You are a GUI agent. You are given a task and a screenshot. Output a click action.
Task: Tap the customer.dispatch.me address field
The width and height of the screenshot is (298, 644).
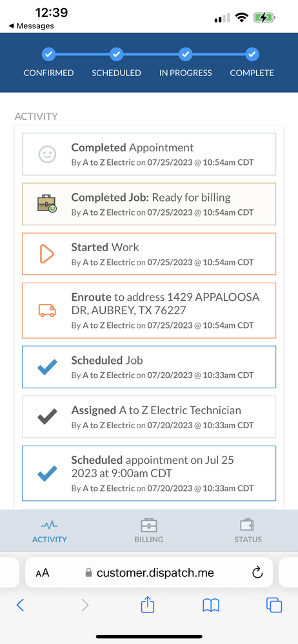(x=149, y=573)
